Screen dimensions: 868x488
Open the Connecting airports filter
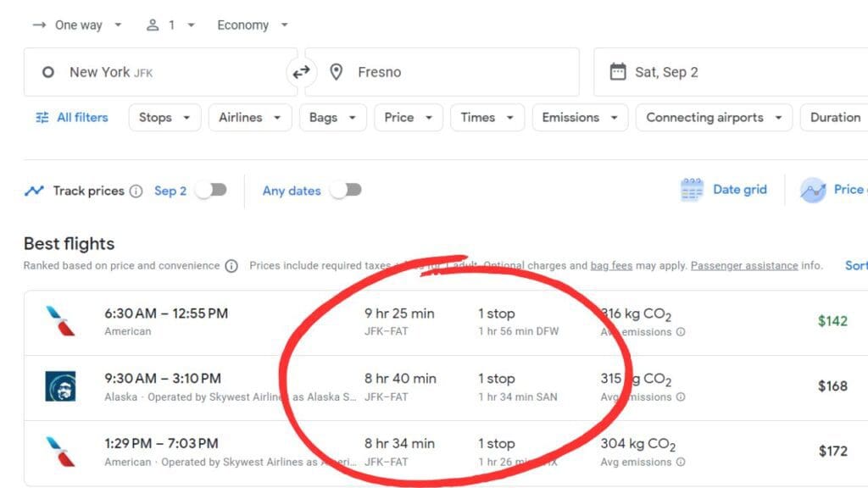tap(713, 118)
